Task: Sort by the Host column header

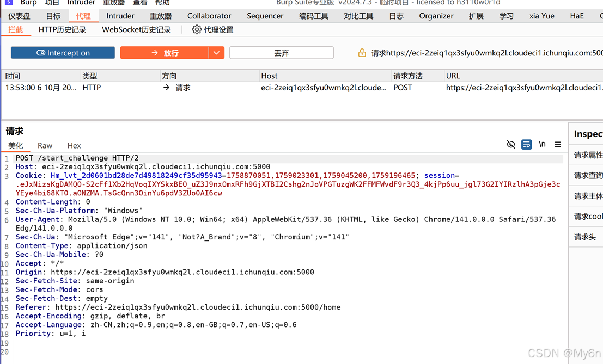Action: (x=325, y=76)
